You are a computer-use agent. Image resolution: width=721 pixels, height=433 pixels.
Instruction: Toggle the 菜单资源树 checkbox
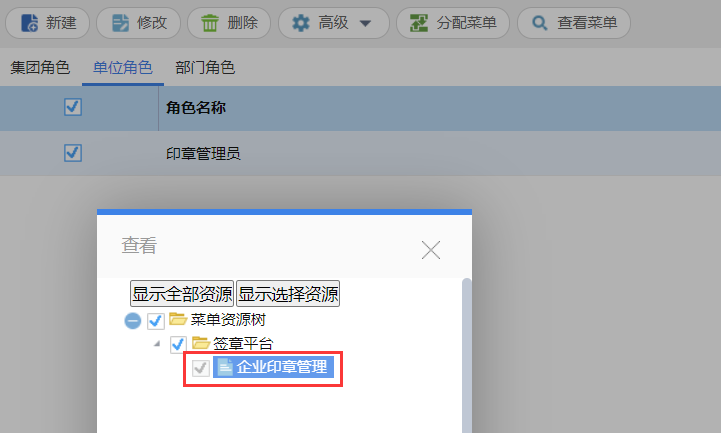(x=156, y=321)
